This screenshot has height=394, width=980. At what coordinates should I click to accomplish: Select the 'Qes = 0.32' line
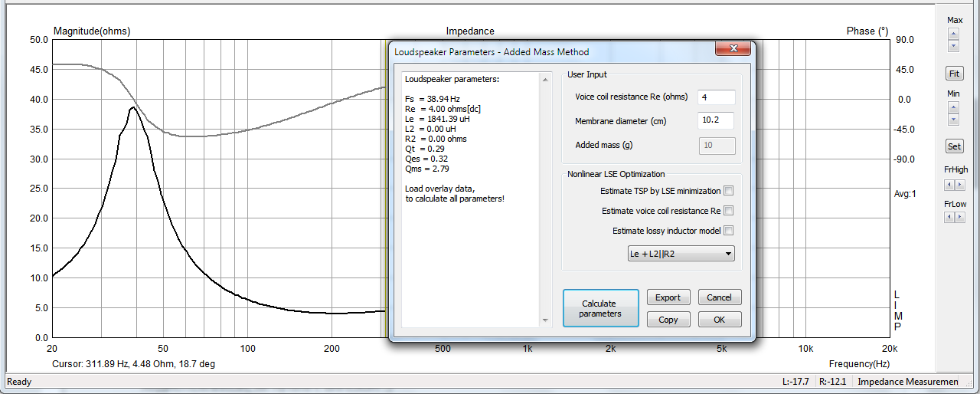(x=426, y=159)
